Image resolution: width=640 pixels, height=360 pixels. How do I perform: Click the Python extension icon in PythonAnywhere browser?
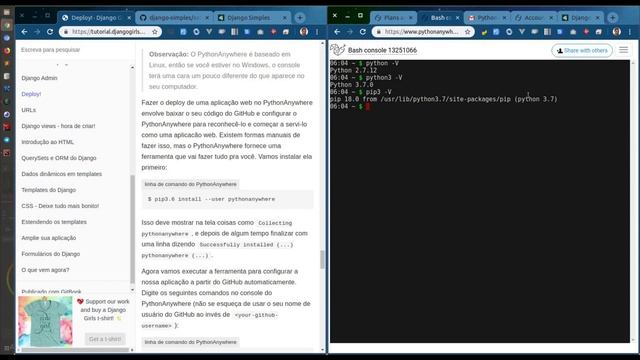pos(484,32)
